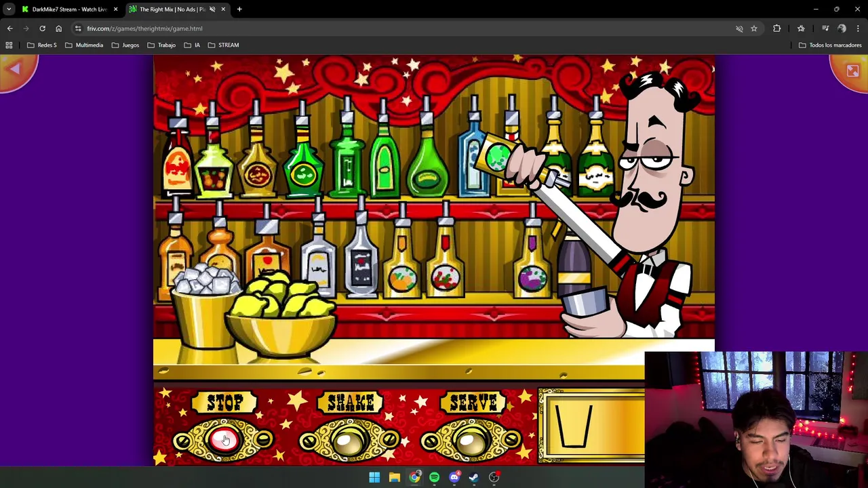
Task: Focus the friv.com address bar
Action: click(407, 28)
